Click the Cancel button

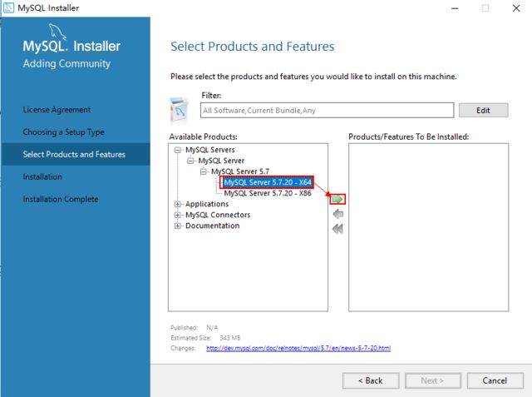tap(495, 380)
